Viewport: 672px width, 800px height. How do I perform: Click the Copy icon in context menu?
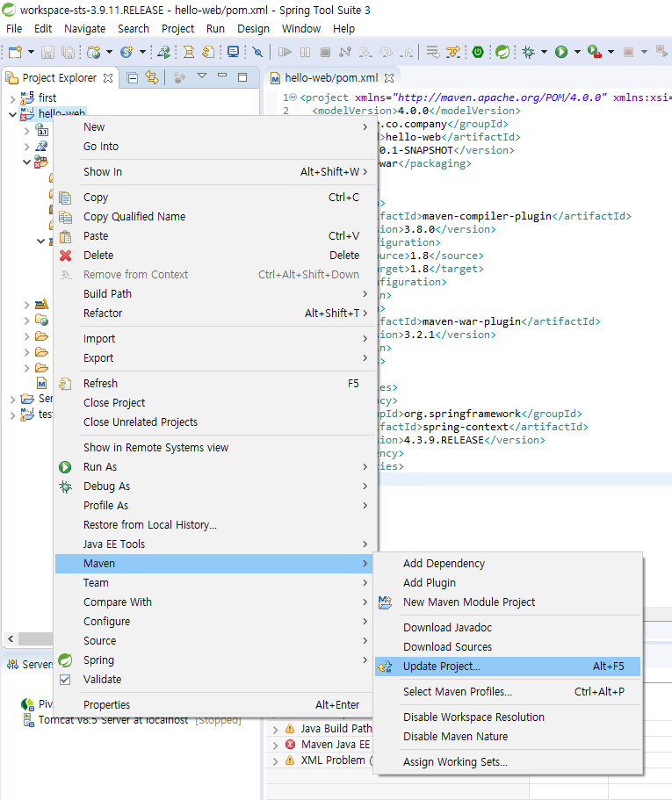click(65, 198)
